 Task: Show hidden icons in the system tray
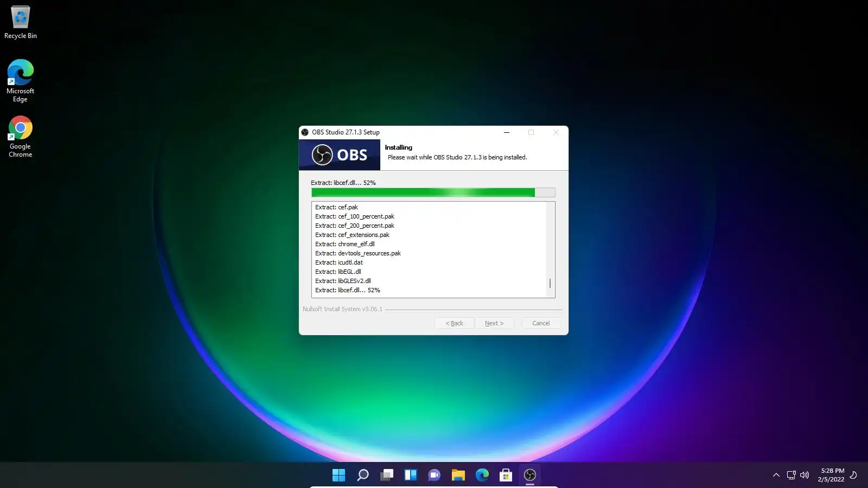click(776, 475)
